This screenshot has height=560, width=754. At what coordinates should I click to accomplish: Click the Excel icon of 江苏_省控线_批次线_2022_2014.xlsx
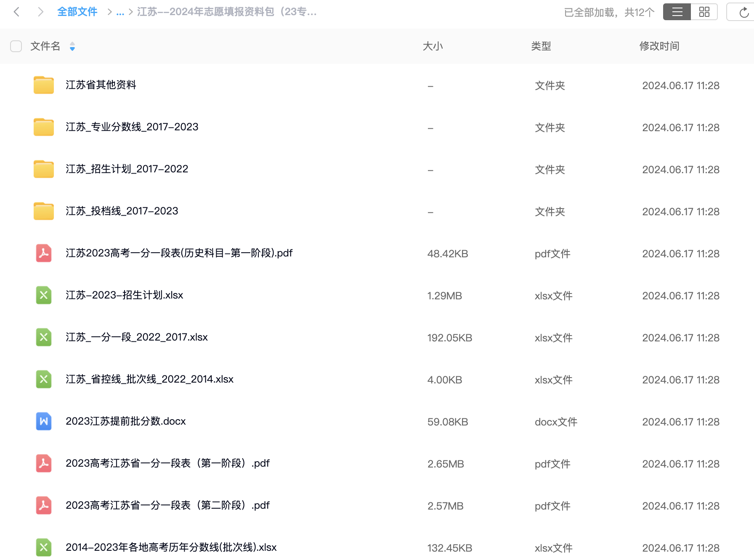click(44, 379)
